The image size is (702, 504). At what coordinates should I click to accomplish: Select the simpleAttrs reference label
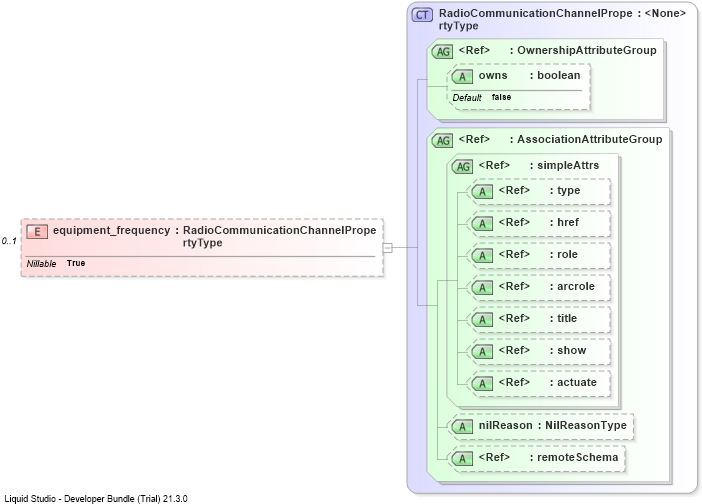(x=568, y=165)
